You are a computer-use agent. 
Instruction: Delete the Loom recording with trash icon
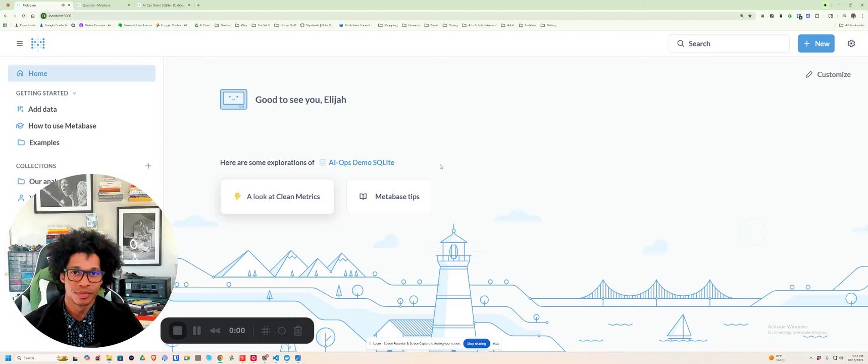[x=298, y=331]
